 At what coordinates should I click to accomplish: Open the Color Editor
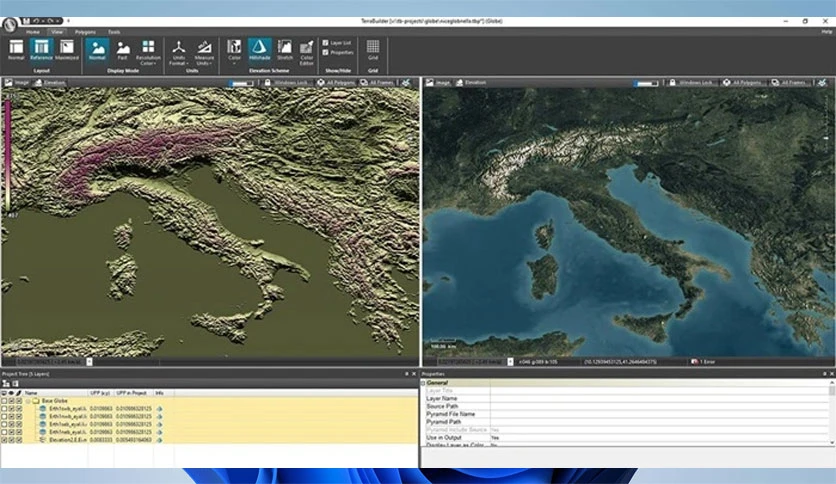tap(307, 52)
